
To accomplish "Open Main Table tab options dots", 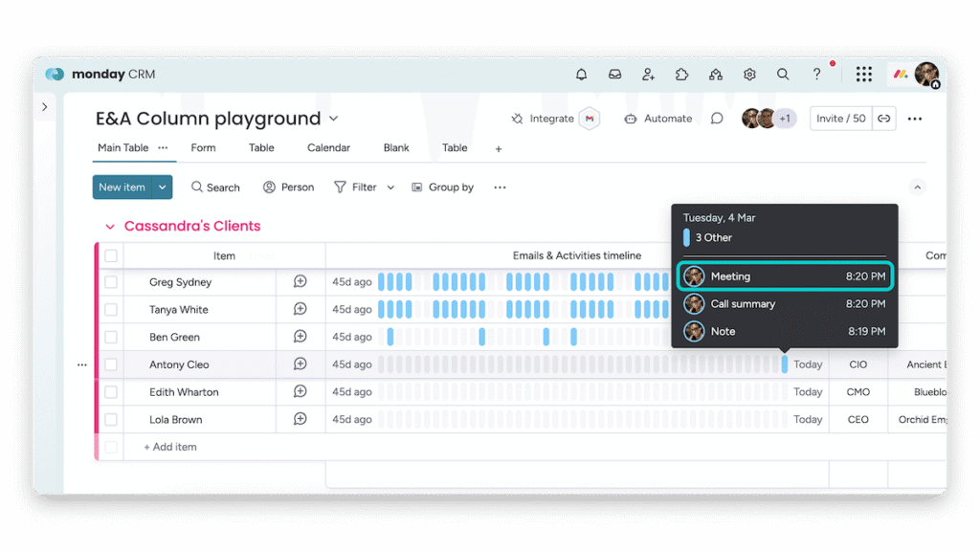I will 163,148.
